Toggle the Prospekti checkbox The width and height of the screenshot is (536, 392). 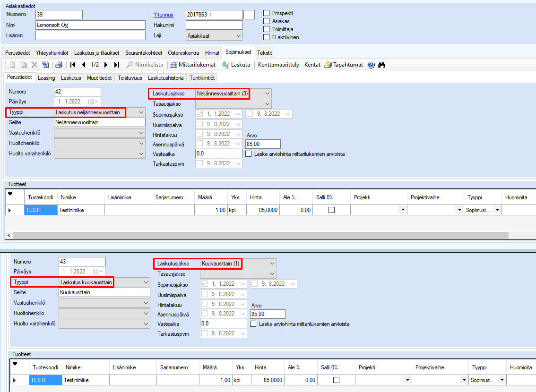(266, 13)
